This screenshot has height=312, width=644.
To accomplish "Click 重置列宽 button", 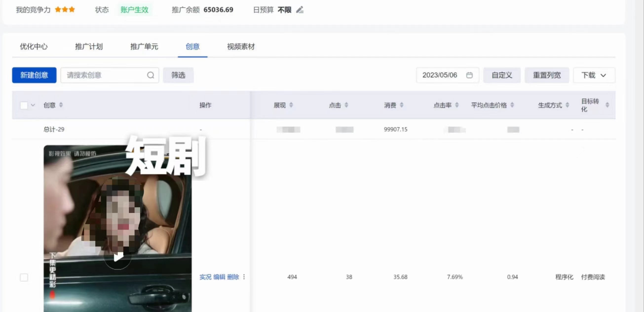I will click(x=547, y=75).
